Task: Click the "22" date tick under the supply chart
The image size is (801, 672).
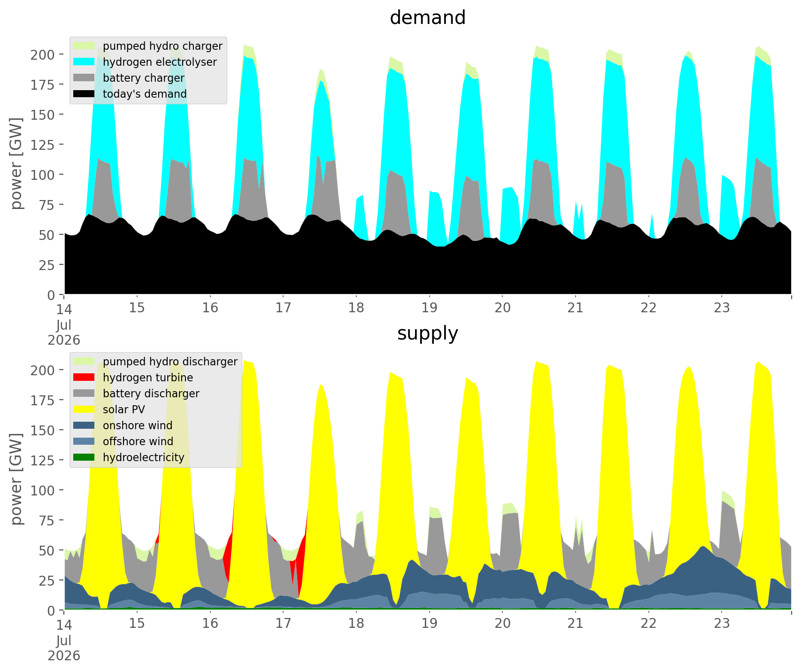Action: pyautogui.click(x=648, y=624)
